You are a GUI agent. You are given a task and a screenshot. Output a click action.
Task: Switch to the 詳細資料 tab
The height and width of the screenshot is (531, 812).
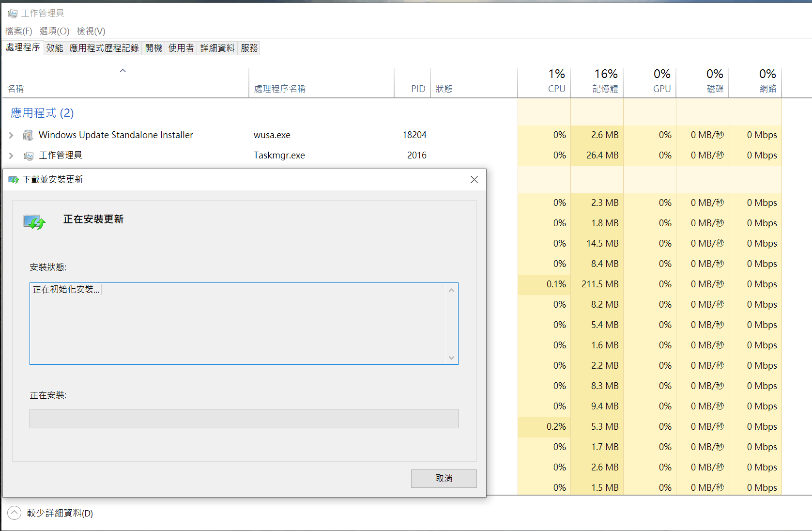click(x=217, y=48)
